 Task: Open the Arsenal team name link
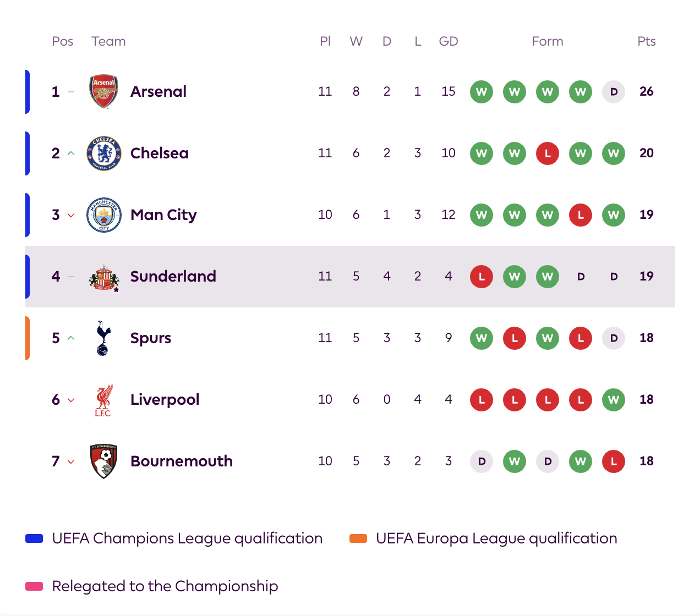pos(158,91)
